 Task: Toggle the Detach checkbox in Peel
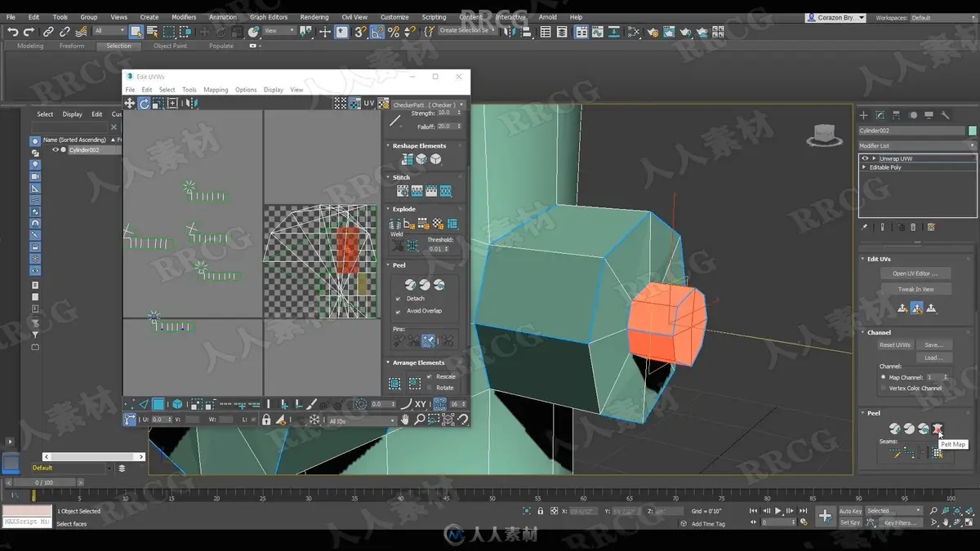click(x=398, y=299)
